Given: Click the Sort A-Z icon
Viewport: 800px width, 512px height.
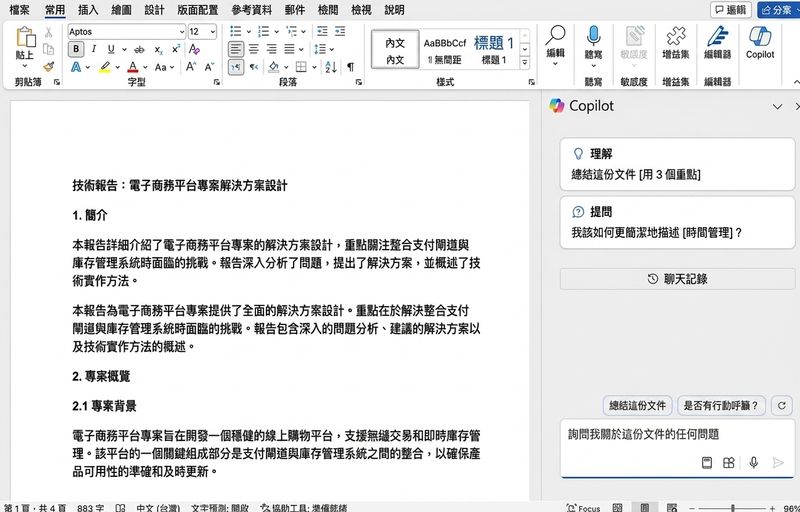Looking at the screenshot, I should tap(331, 67).
